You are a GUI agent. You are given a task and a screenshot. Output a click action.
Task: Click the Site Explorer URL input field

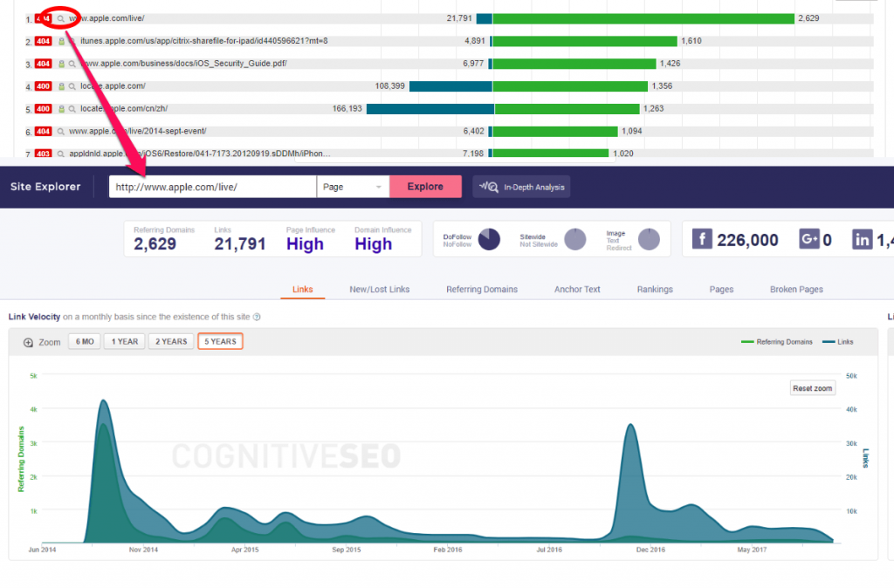point(213,187)
